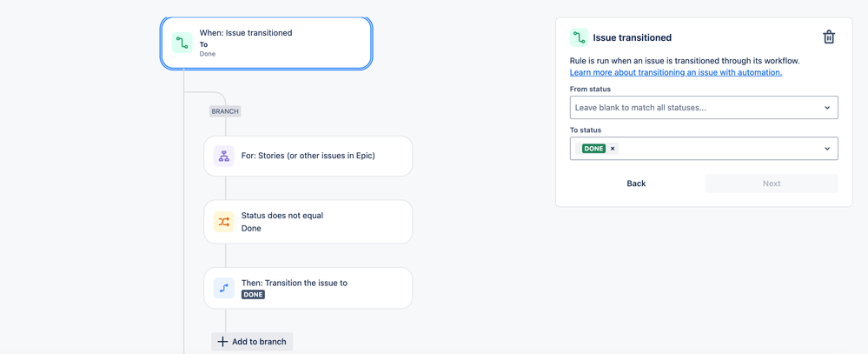Click the green icon in panel header
Screen dimensions: 868x354
(x=579, y=37)
